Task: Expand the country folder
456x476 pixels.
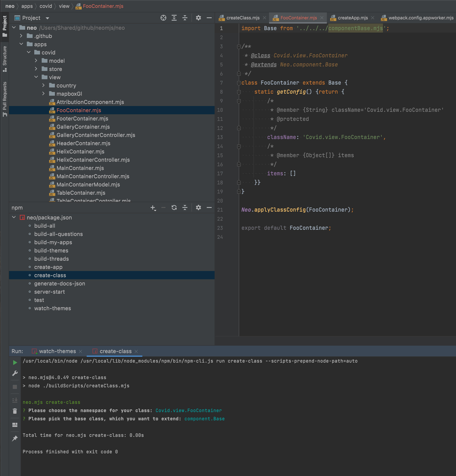Action: point(44,85)
